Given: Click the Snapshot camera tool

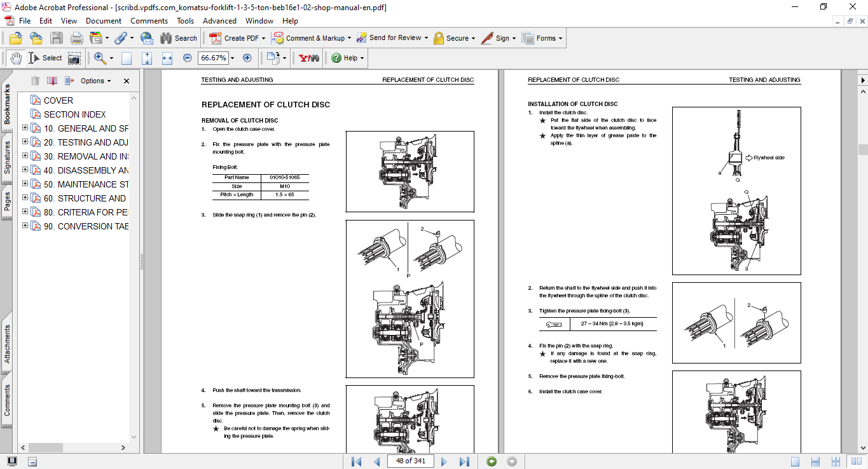Looking at the screenshot, I should (74, 58).
